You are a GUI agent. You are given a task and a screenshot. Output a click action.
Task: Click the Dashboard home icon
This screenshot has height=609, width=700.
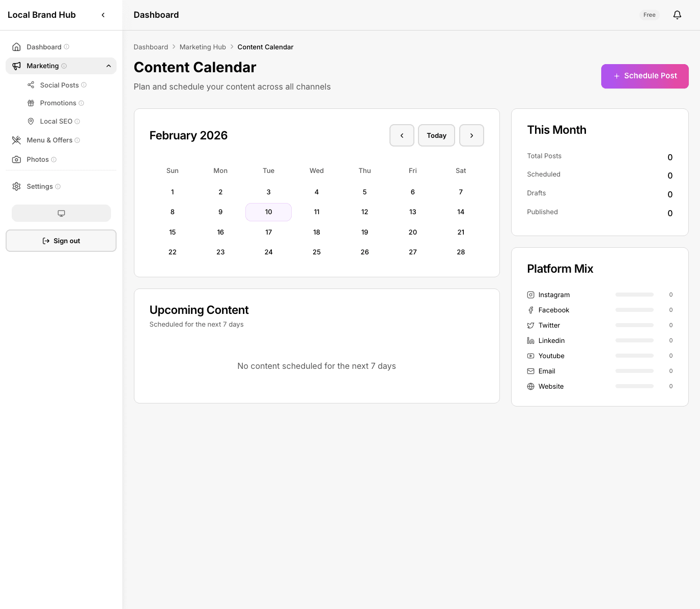[x=16, y=46]
